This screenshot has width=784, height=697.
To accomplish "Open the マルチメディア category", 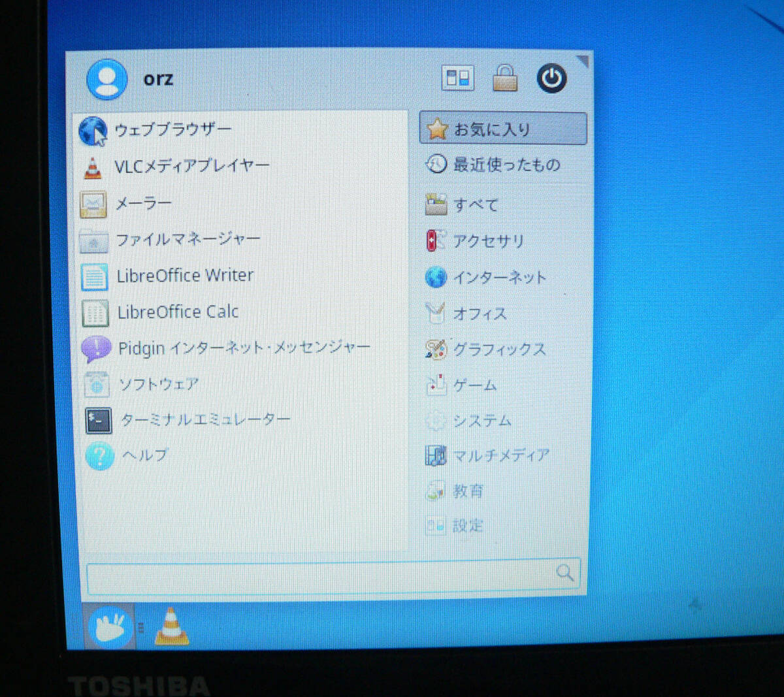I will pos(500,455).
